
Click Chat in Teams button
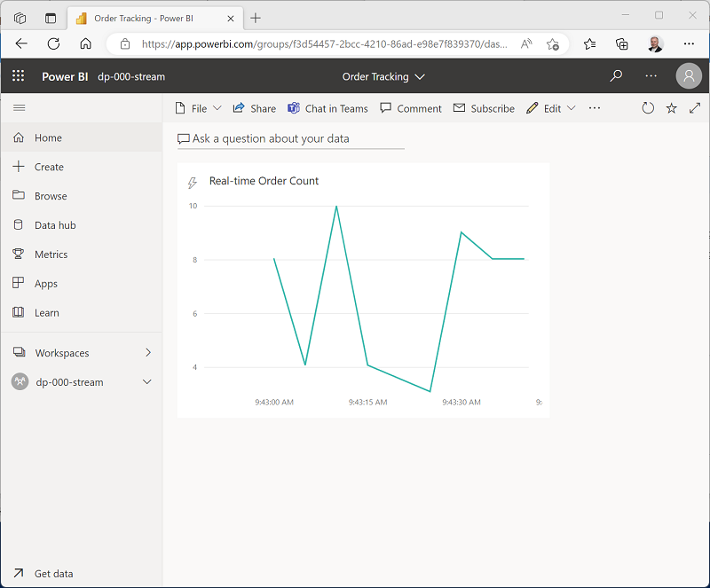(x=327, y=108)
